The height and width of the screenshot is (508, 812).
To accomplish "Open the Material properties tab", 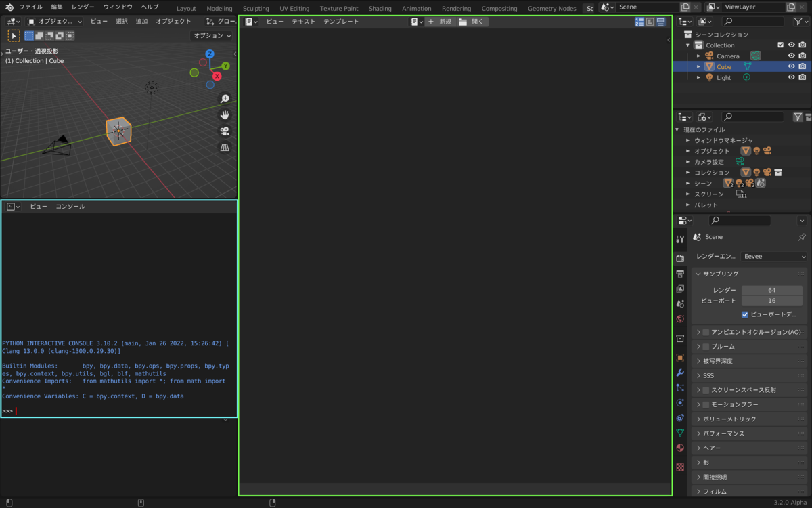I will click(680, 448).
